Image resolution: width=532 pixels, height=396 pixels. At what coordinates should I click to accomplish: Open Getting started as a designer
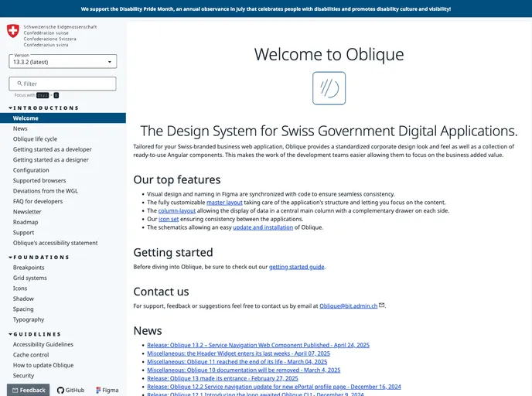tap(50, 160)
